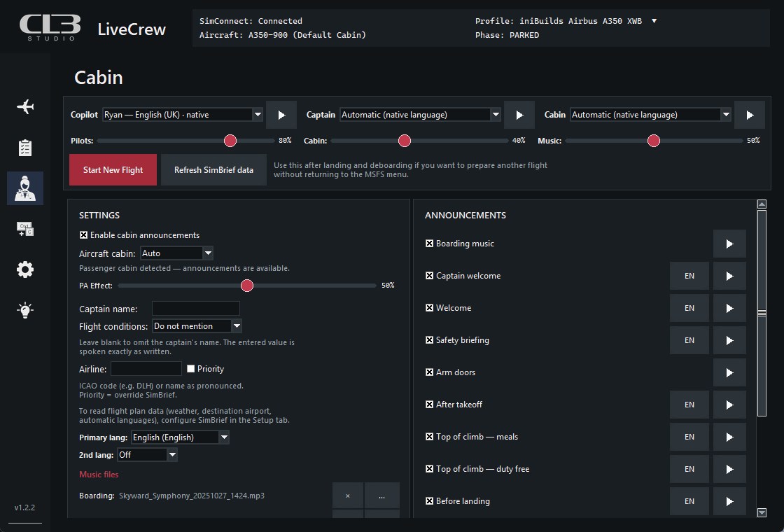784x532 pixels.
Task: Play the Top of climb meals announcement
Action: [x=729, y=437]
